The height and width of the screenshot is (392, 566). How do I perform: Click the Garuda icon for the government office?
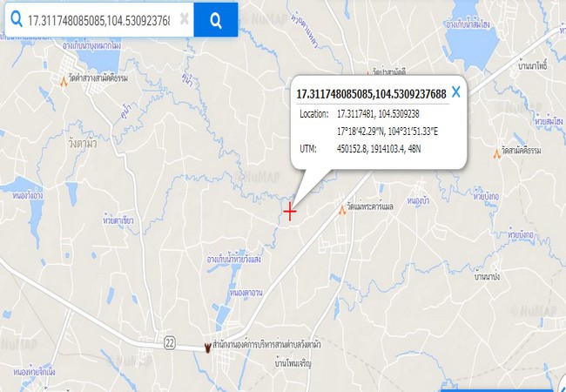point(207,348)
